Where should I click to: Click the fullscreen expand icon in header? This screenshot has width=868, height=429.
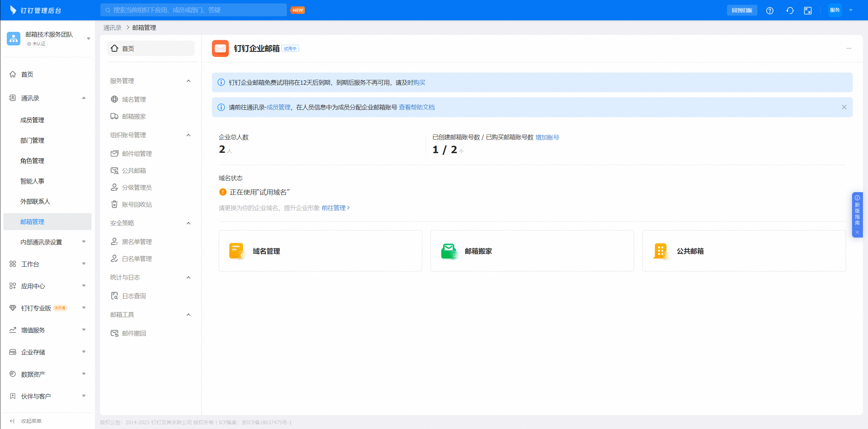pyautogui.click(x=808, y=11)
